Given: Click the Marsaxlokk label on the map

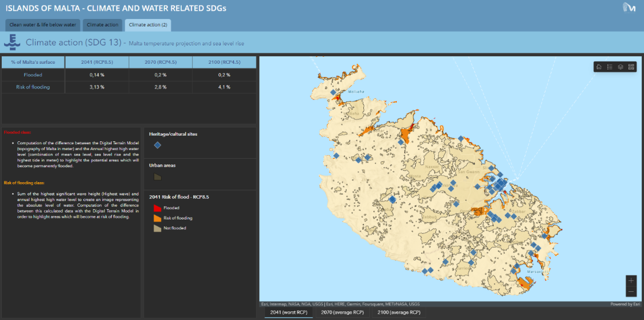Looking at the screenshot, I should (x=538, y=271).
